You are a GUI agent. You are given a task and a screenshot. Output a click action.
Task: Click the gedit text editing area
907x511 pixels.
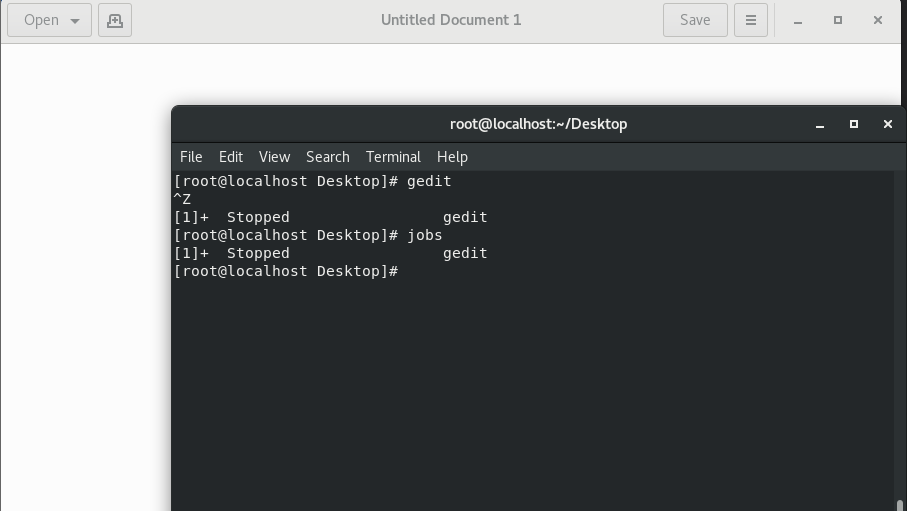(x=87, y=278)
